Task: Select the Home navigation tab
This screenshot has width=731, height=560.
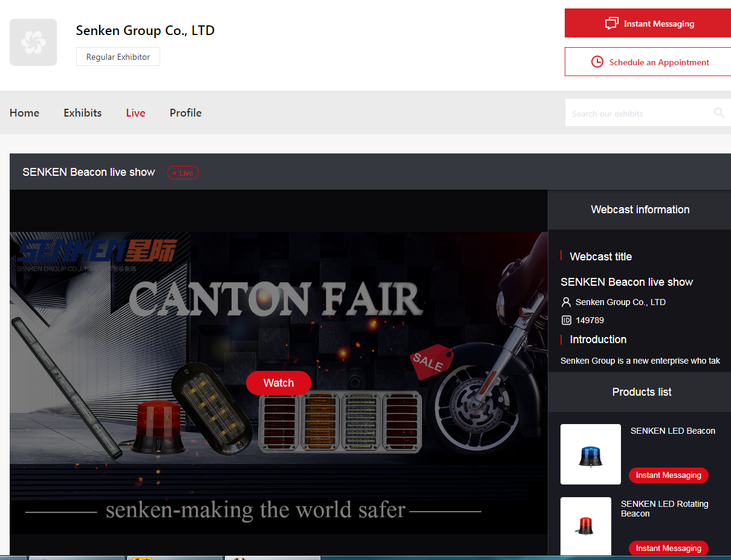Action: [x=24, y=113]
